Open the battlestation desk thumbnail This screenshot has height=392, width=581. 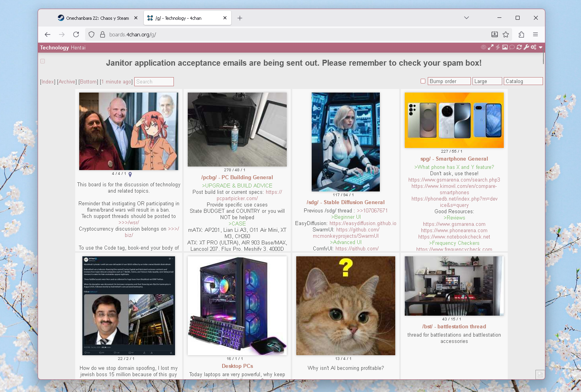[x=454, y=286]
